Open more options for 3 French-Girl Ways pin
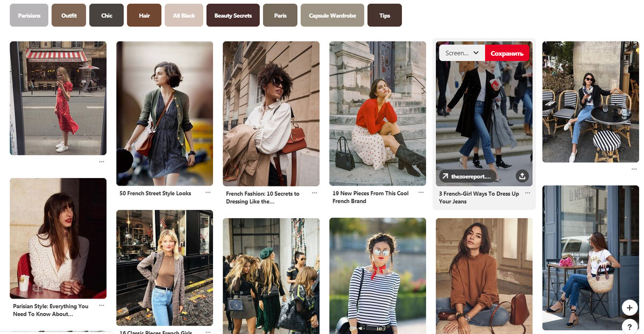The width and height of the screenshot is (644, 334). coord(528,192)
